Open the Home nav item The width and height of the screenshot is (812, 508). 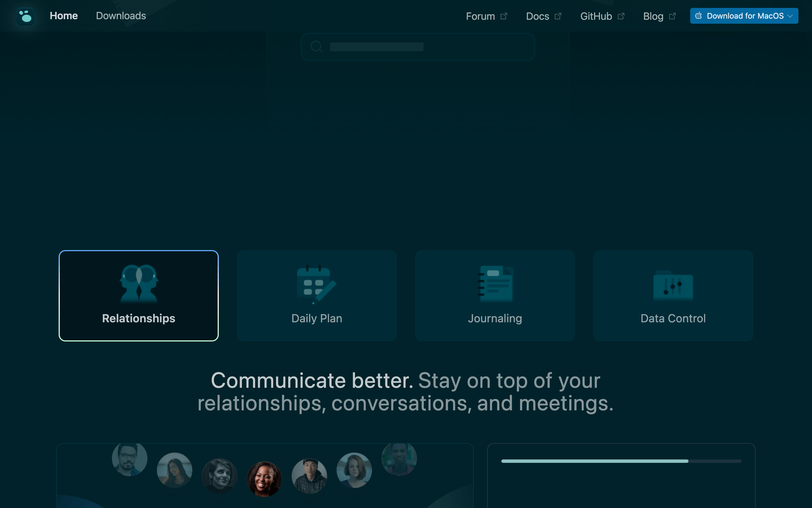coord(64,16)
